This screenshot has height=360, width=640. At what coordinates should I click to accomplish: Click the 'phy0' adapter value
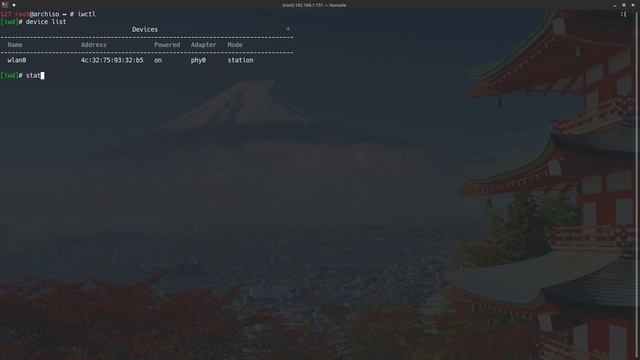pos(198,60)
